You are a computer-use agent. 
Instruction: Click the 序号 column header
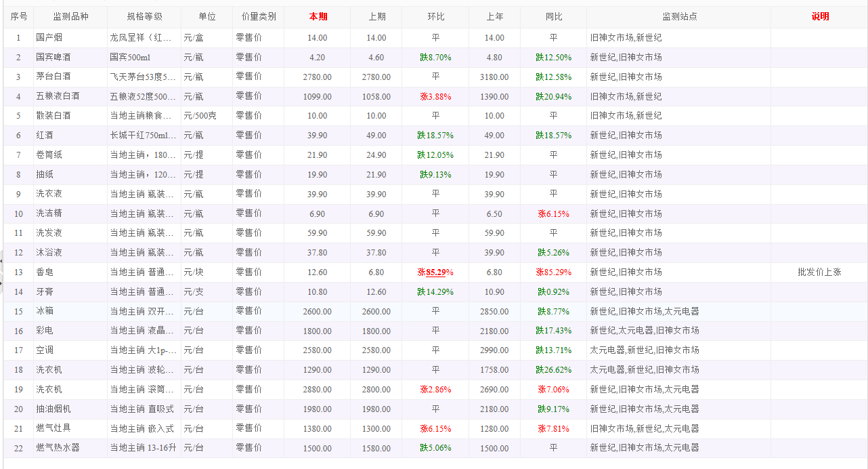pos(19,17)
